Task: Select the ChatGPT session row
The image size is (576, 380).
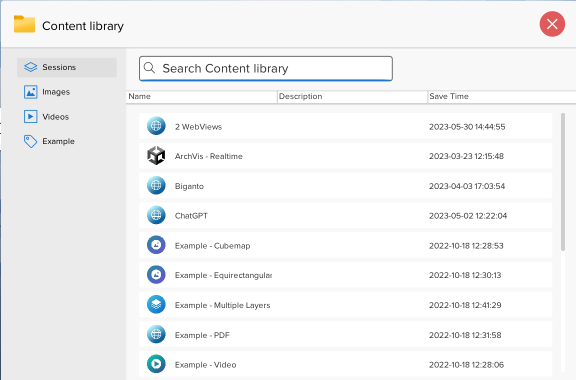Action: [x=345, y=215]
